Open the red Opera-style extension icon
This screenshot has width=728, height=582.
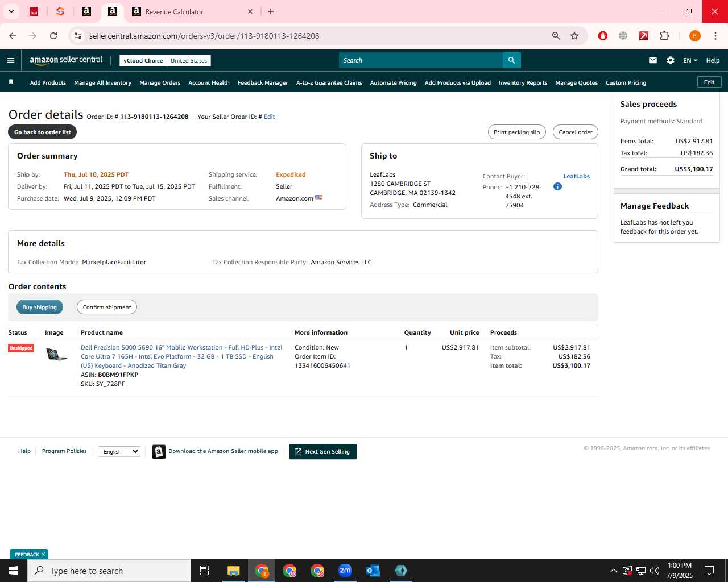point(603,36)
